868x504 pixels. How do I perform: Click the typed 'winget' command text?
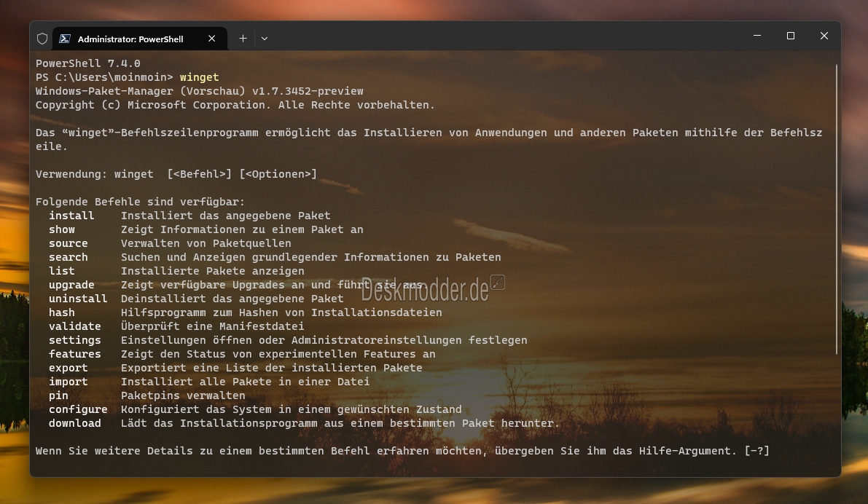(199, 77)
